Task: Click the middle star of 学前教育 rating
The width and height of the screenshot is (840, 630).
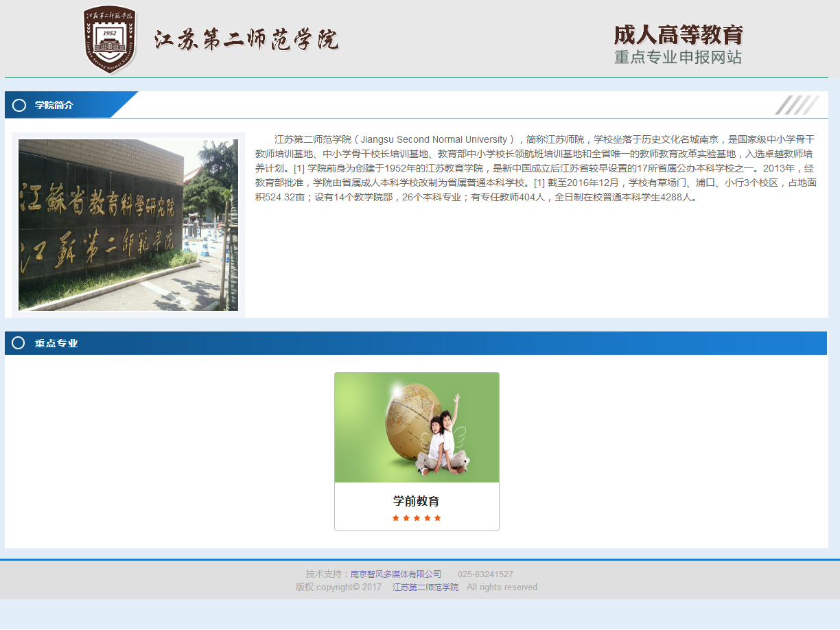Action: point(417,518)
